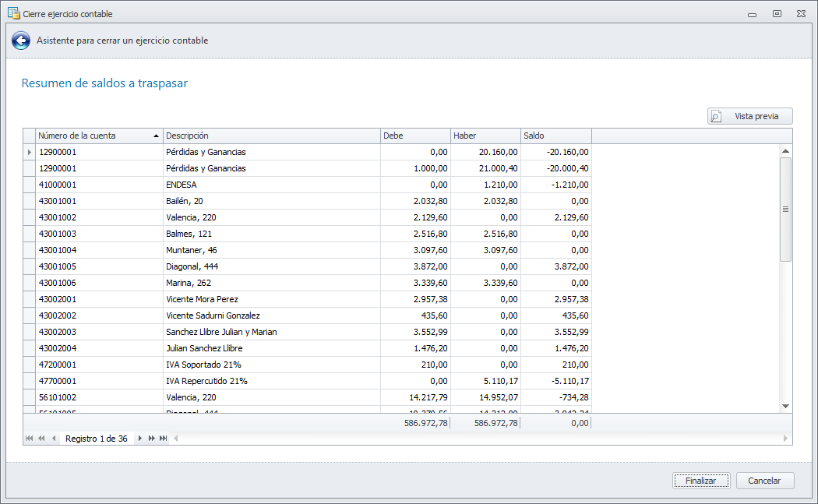Jump to the previous page of records
This screenshot has width=818, height=504.
coord(41,439)
